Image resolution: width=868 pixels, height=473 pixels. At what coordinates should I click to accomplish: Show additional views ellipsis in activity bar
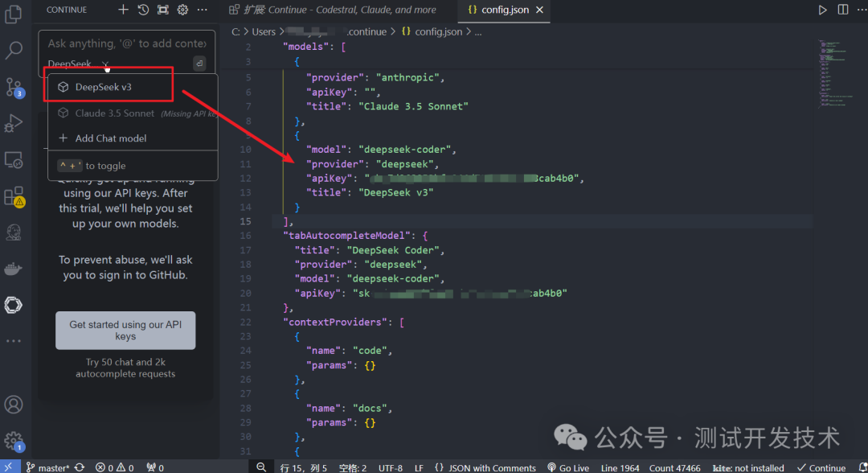pos(14,341)
